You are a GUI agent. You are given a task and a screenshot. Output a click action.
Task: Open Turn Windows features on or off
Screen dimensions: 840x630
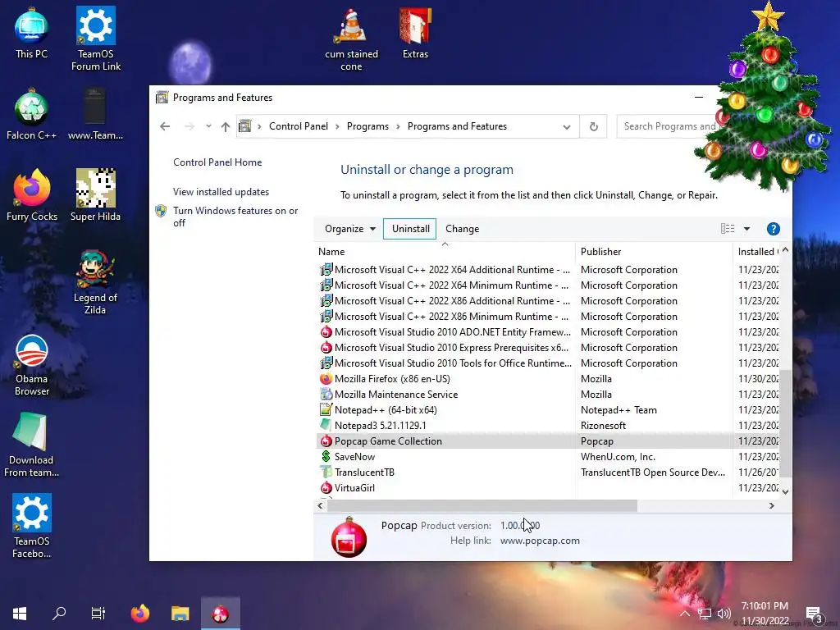pyautogui.click(x=235, y=217)
